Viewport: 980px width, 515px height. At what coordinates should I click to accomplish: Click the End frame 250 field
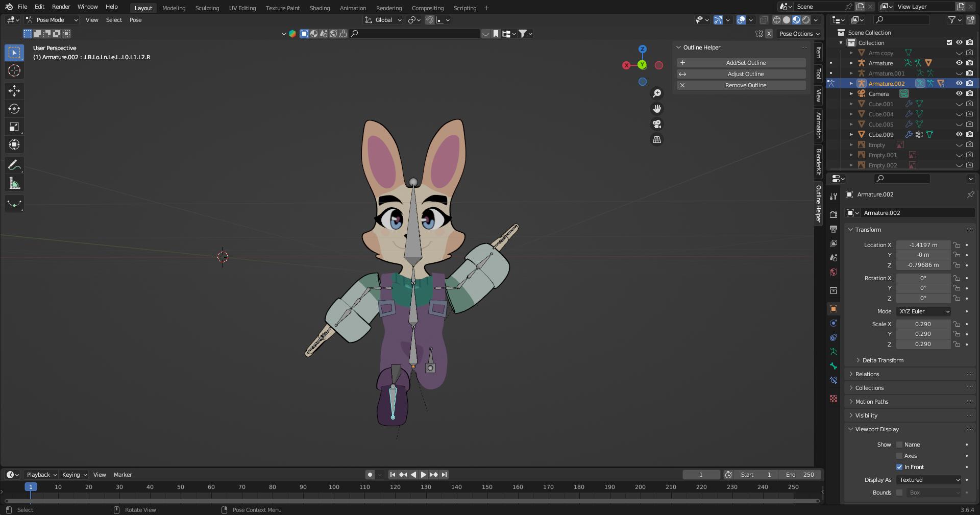[800, 475]
